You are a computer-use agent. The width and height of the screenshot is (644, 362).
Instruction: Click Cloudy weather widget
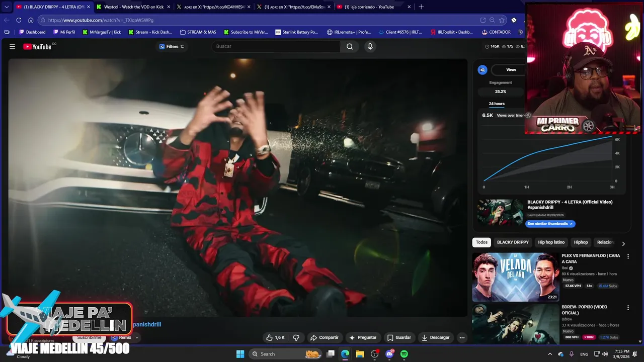pos(23,356)
